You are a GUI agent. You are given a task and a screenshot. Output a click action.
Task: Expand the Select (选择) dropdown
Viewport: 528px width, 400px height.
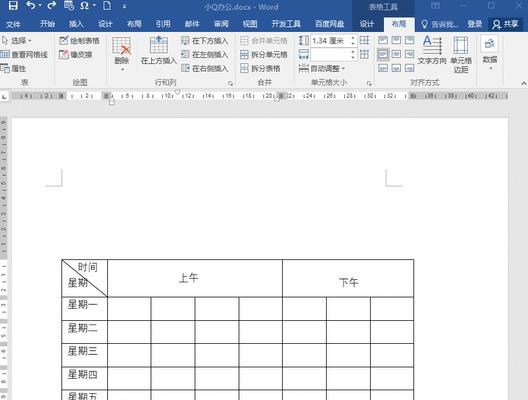pos(17,41)
